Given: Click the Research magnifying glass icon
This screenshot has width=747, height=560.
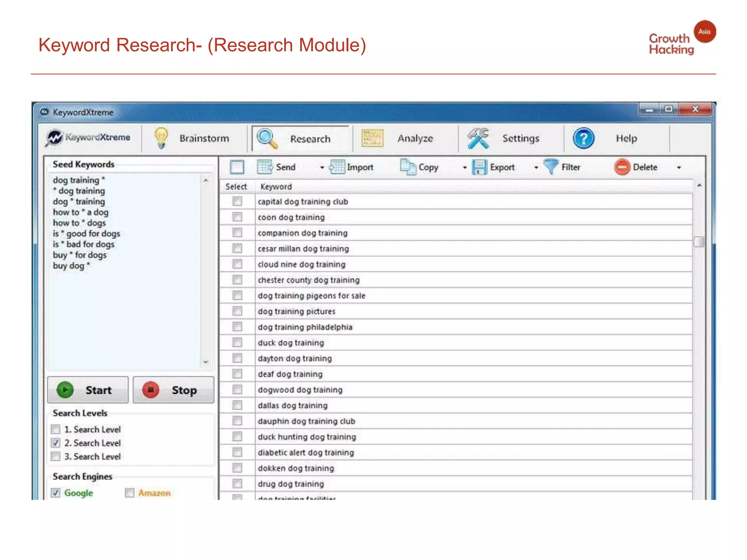Looking at the screenshot, I should tap(267, 139).
